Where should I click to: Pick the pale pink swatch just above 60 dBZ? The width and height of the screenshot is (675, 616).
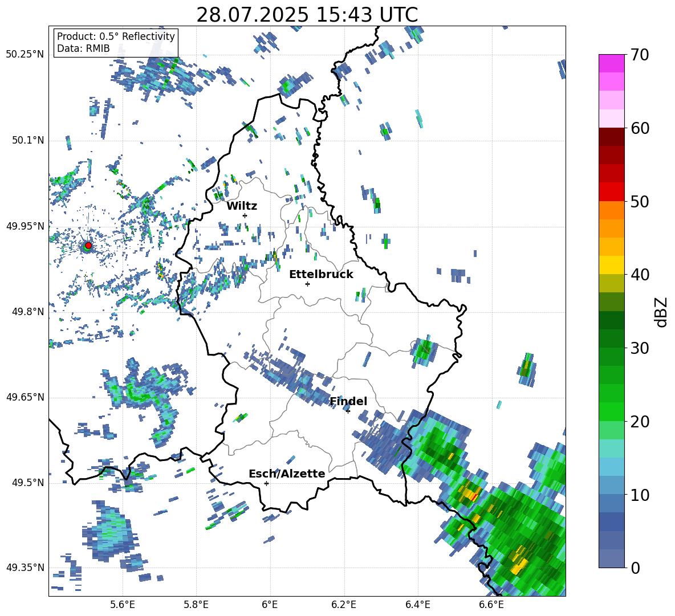(611, 119)
